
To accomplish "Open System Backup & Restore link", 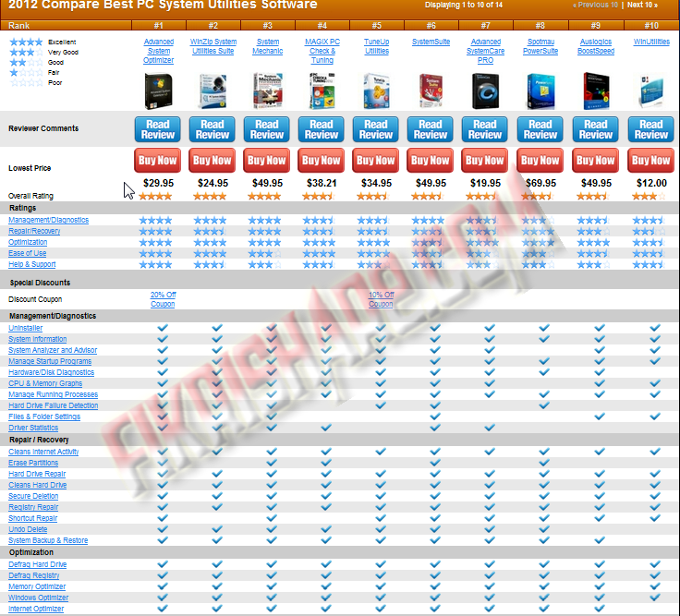I will pyautogui.click(x=48, y=540).
